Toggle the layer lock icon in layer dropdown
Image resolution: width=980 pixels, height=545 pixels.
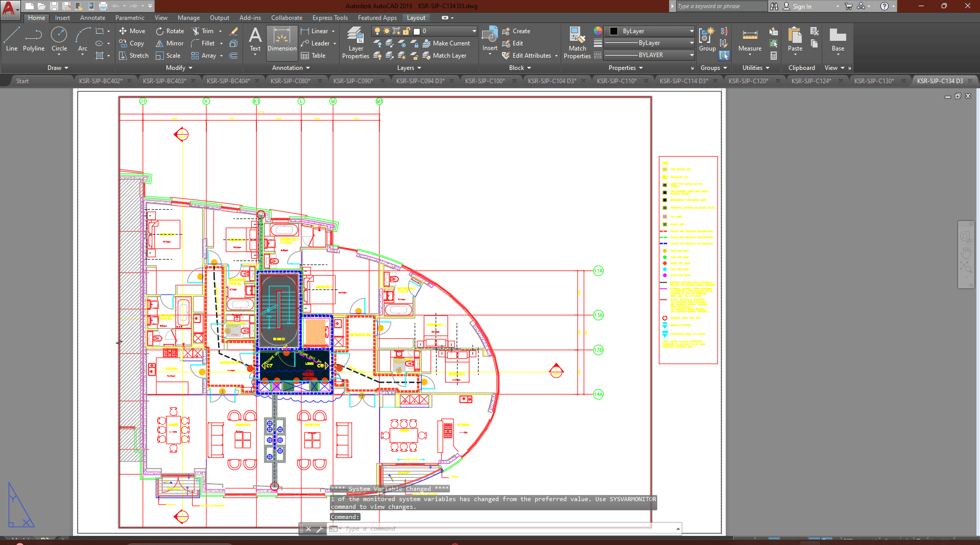407,31
